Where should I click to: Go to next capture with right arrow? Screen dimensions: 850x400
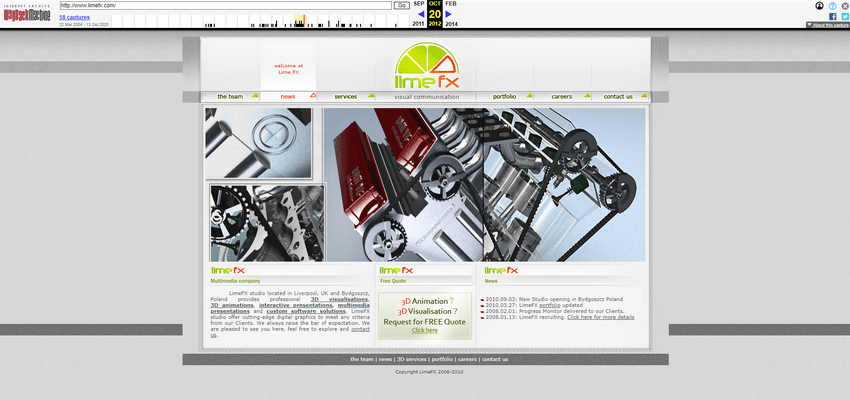pyautogui.click(x=448, y=14)
